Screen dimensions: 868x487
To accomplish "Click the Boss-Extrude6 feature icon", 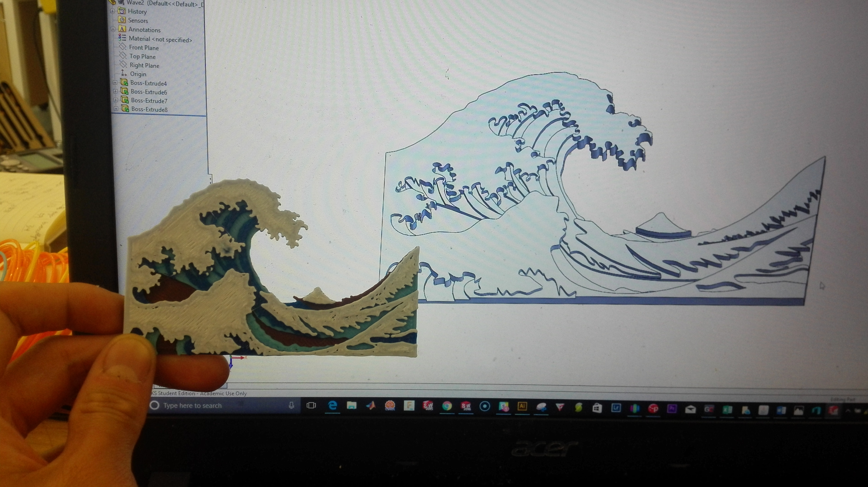I will (125, 91).
